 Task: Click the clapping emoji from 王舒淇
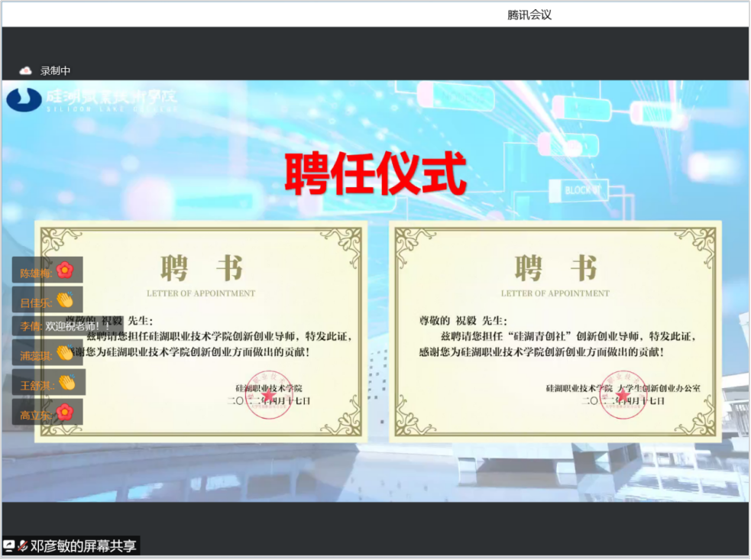[67, 382]
